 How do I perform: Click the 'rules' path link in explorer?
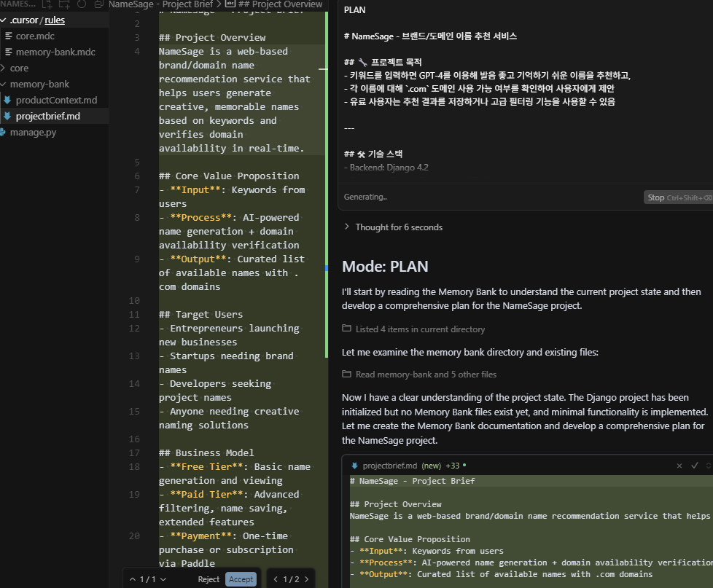pyautogui.click(x=55, y=20)
